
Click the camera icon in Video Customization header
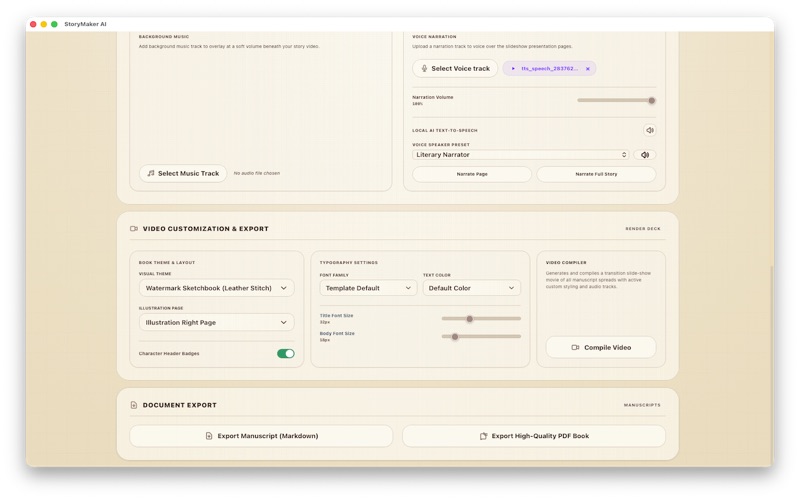point(134,229)
